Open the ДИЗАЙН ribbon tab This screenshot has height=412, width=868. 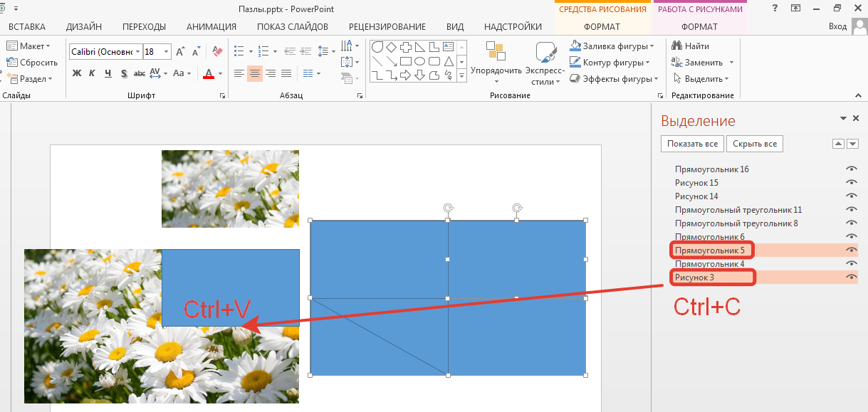(83, 27)
